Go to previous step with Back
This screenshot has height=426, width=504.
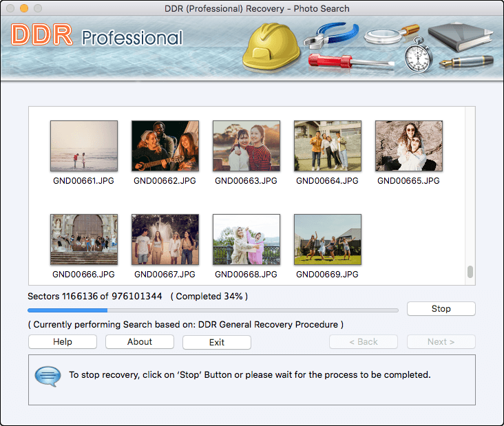coord(364,342)
